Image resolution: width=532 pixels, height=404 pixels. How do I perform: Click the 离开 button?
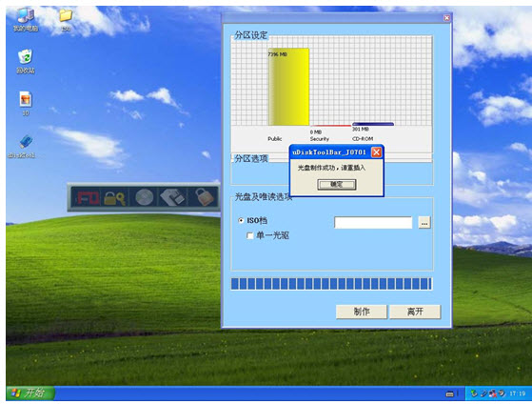coord(415,312)
